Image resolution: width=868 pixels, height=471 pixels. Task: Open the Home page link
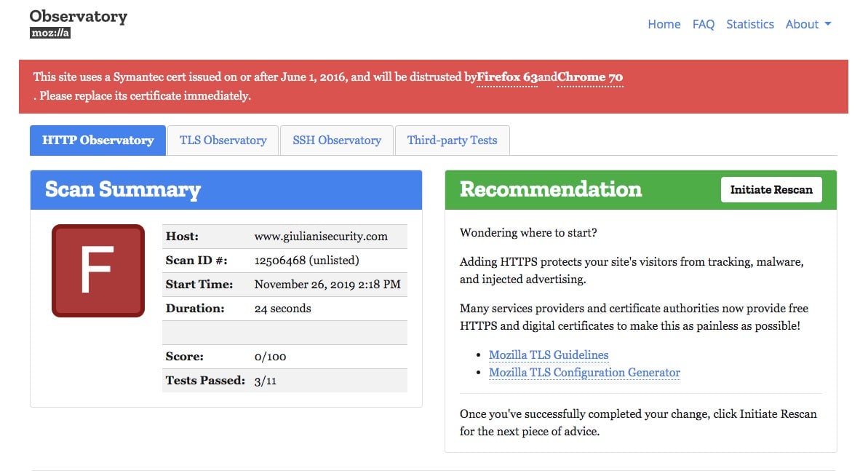point(664,24)
